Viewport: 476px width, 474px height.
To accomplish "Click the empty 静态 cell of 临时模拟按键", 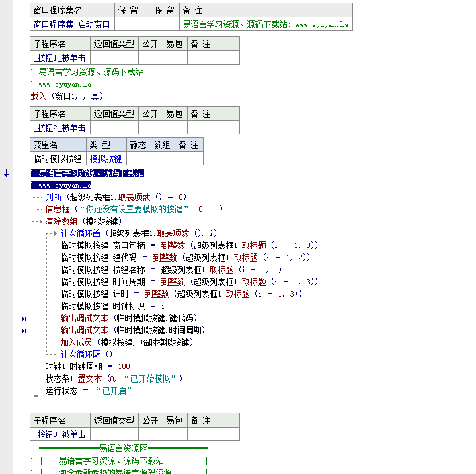I will pos(138,159).
